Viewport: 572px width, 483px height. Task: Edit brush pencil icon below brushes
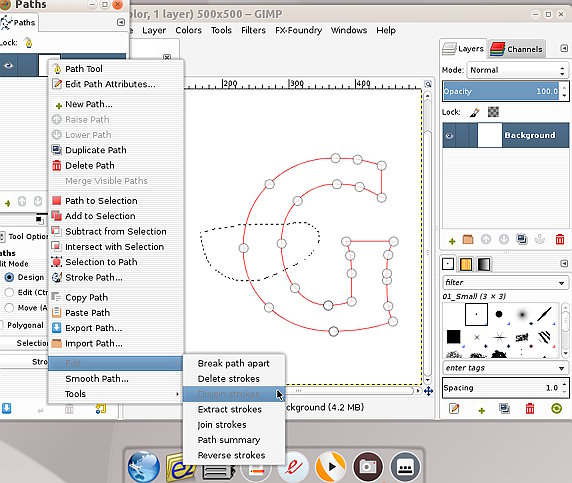click(454, 409)
